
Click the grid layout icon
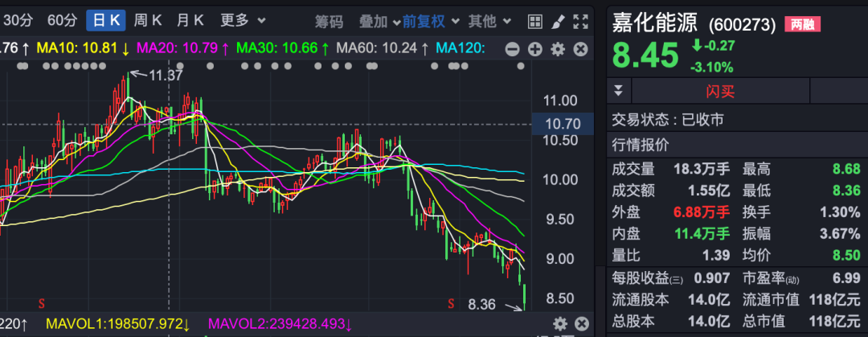(534, 22)
